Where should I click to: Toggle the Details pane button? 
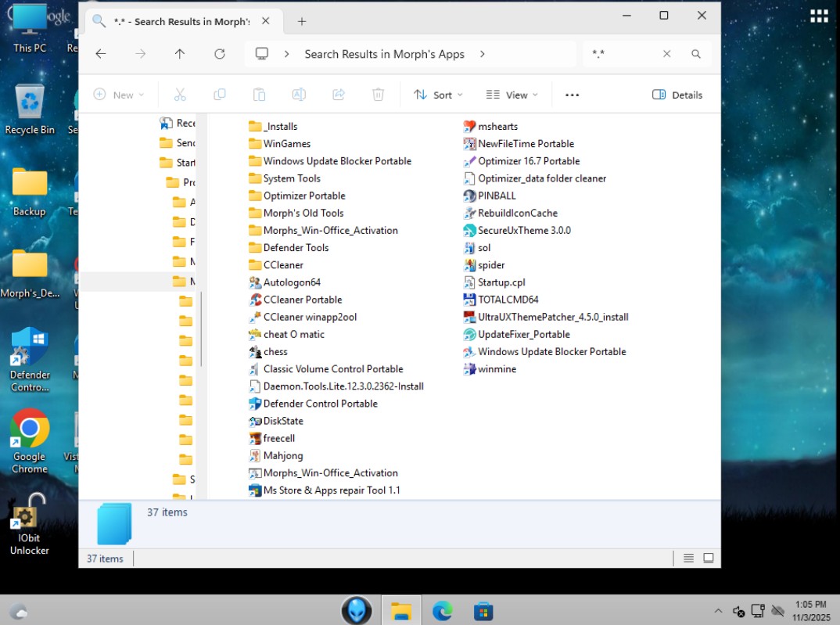pyautogui.click(x=677, y=95)
